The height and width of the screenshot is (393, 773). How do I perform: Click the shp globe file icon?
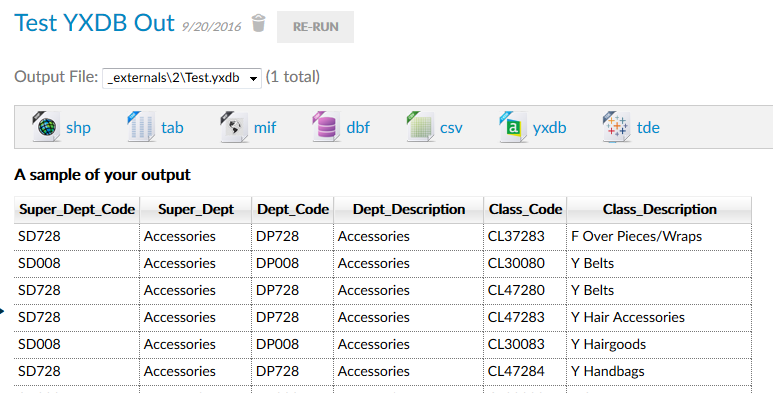tap(46, 127)
